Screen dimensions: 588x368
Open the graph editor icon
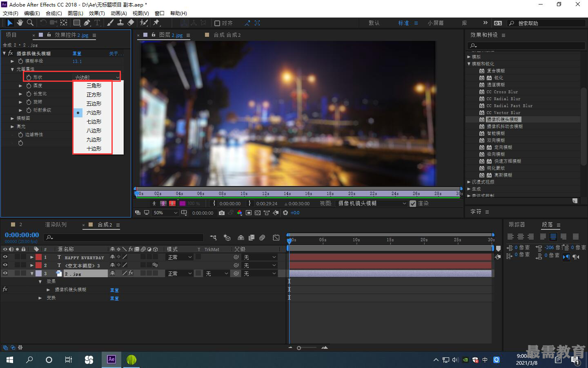tap(276, 238)
